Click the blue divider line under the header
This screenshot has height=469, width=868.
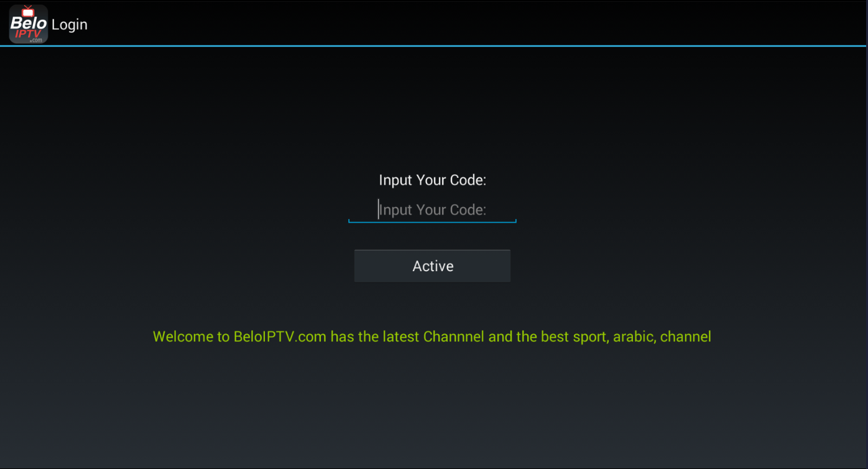[x=434, y=45]
